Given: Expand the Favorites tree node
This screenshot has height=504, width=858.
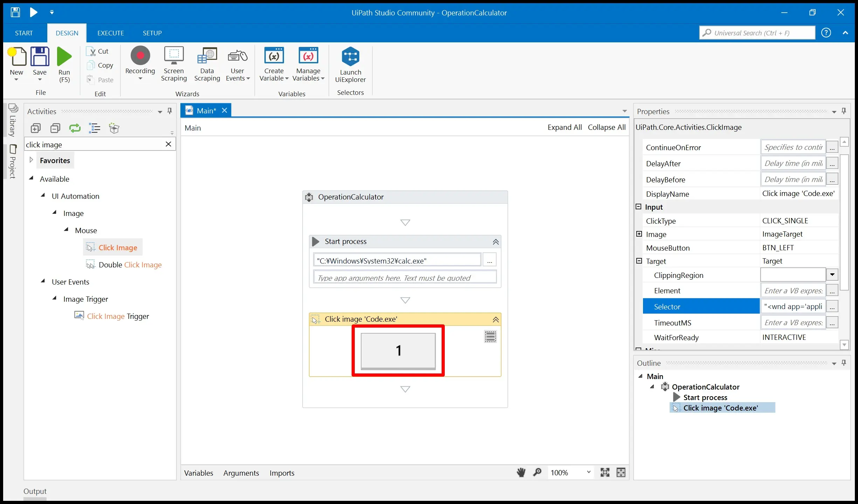Looking at the screenshot, I should pyautogui.click(x=31, y=160).
